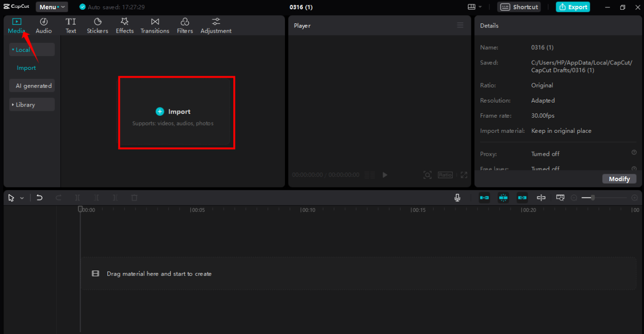
Task: Click the Proxy help icon
Action: [634, 152]
